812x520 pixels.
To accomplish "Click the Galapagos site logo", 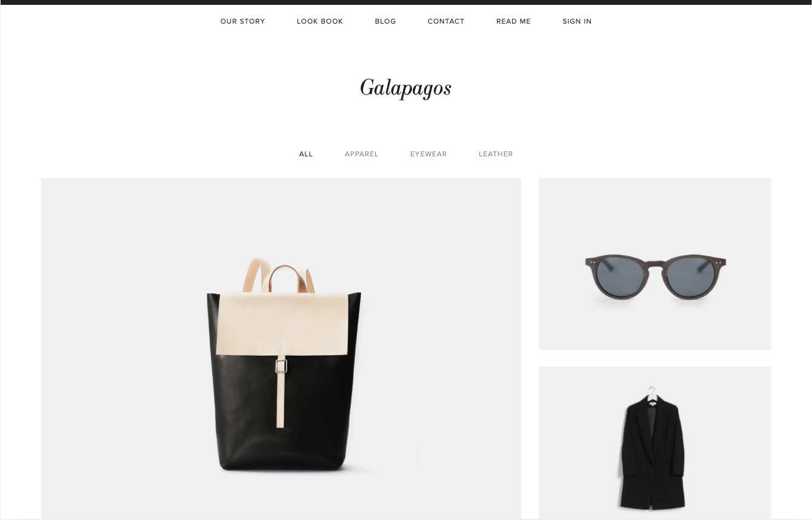I will tap(405, 88).
